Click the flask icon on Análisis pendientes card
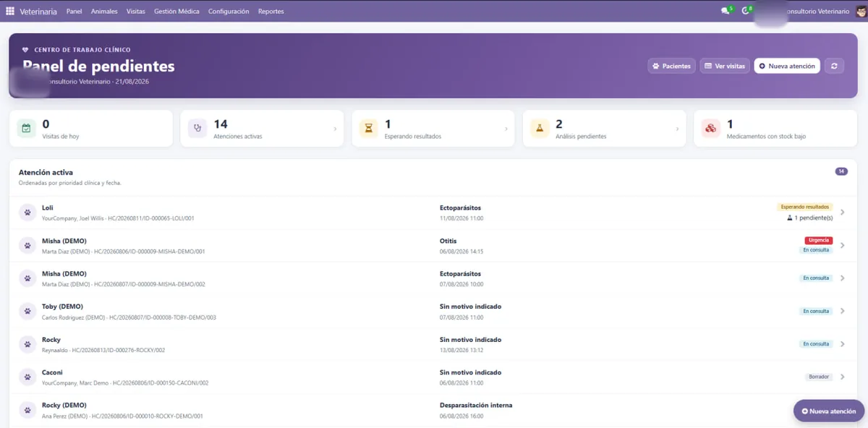Screen dimensions: 868x428 (540, 128)
